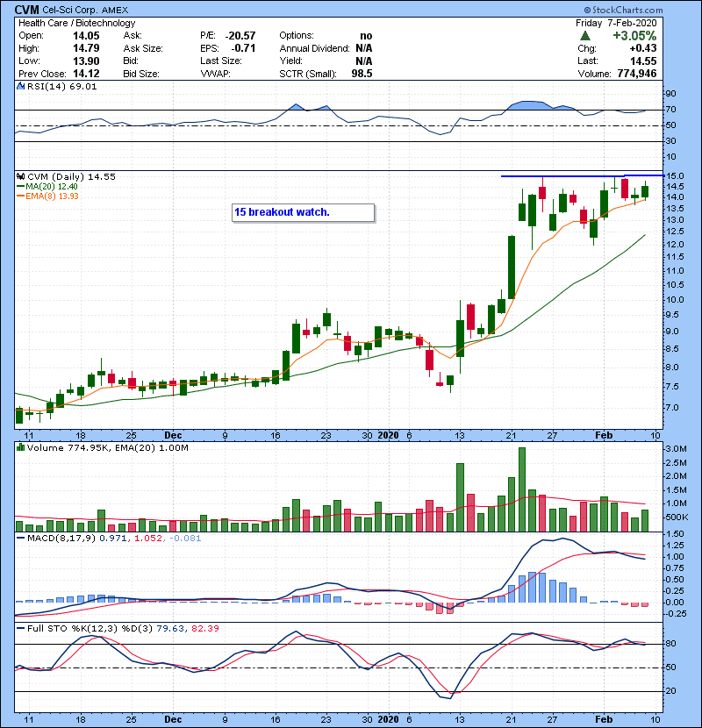Click the Open 14.05 value
The width and height of the screenshot is (702, 728).
[86, 36]
